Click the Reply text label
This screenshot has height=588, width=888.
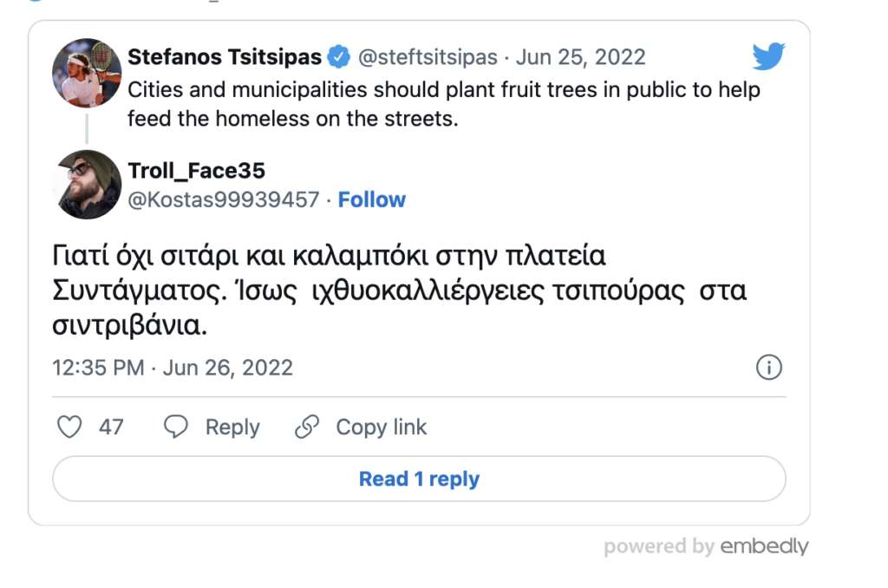coord(232,428)
